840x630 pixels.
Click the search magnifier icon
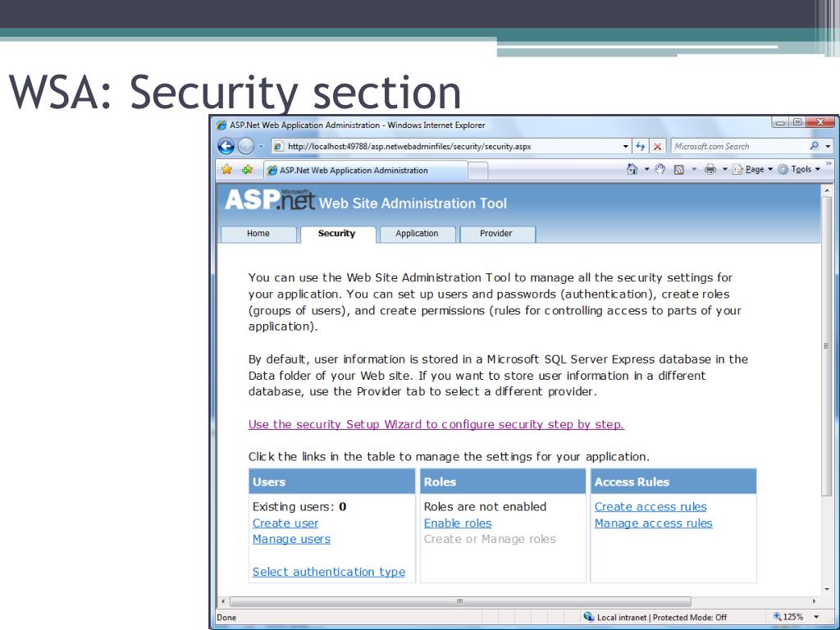pos(815,146)
